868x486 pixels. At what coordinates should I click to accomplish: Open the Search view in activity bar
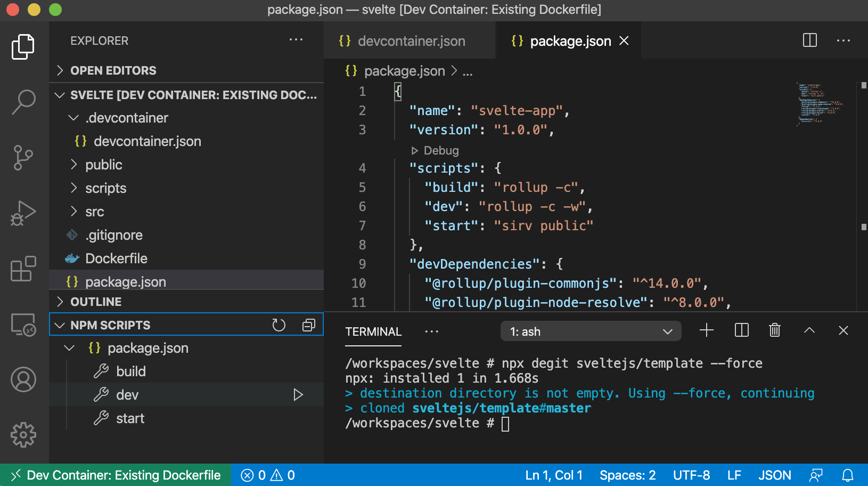(23, 101)
